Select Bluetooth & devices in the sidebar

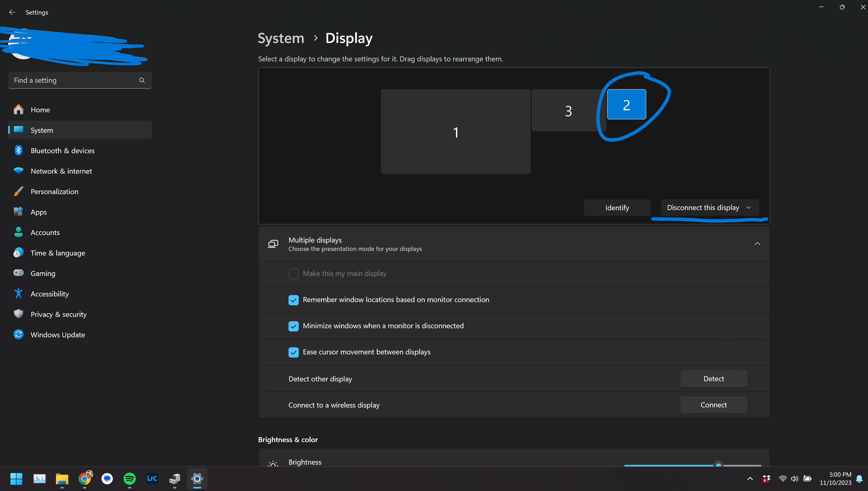62,150
